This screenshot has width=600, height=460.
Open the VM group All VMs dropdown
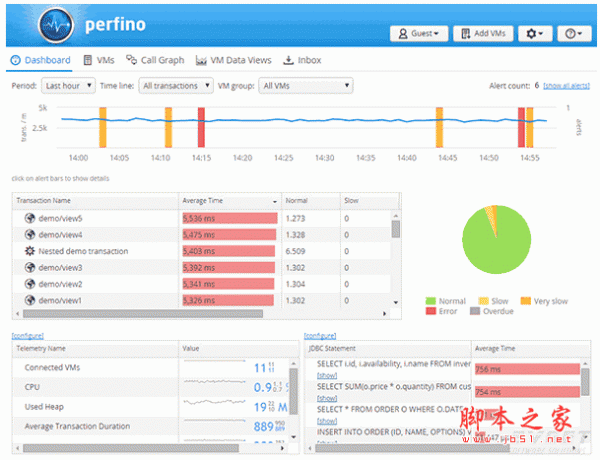pyautogui.click(x=306, y=86)
